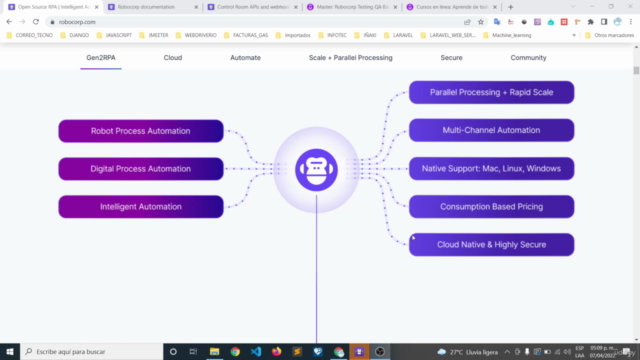This screenshot has height=360, width=640.
Task: Click the ESP LAA language indicator
Action: coord(580,351)
